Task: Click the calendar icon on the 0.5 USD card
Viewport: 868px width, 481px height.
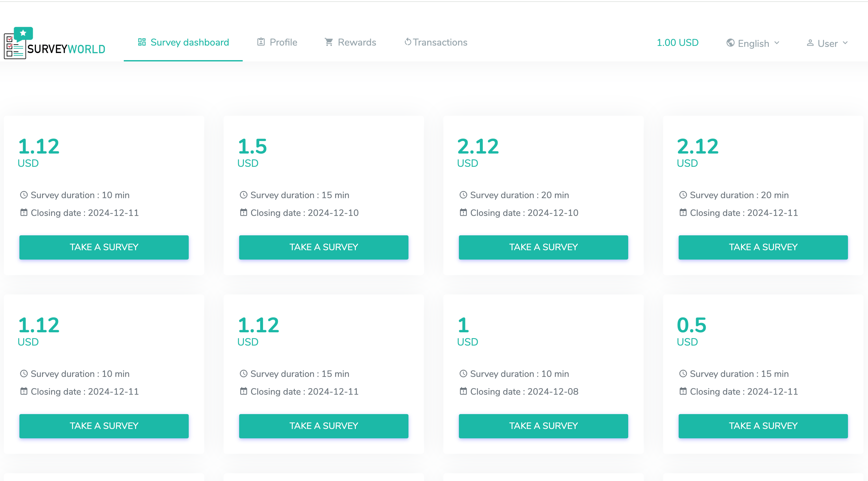Action: click(x=683, y=391)
